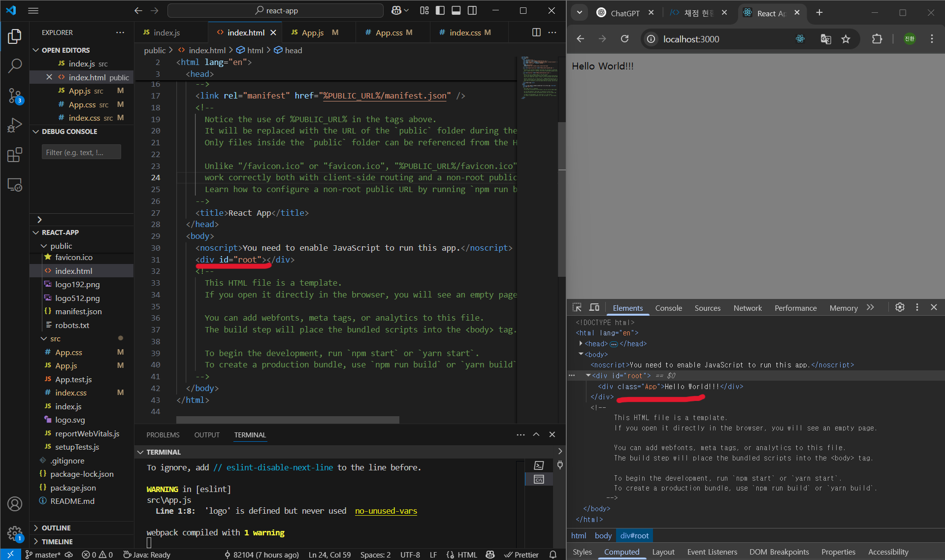Expand the head element in Elements panel
The image size is (945, 560).
[582, 343]
